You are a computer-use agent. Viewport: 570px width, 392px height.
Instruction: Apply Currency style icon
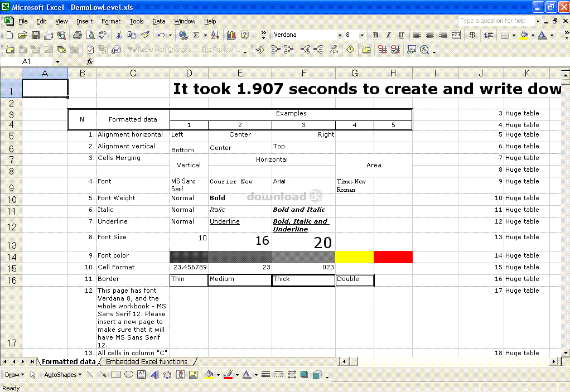[472, 35]
